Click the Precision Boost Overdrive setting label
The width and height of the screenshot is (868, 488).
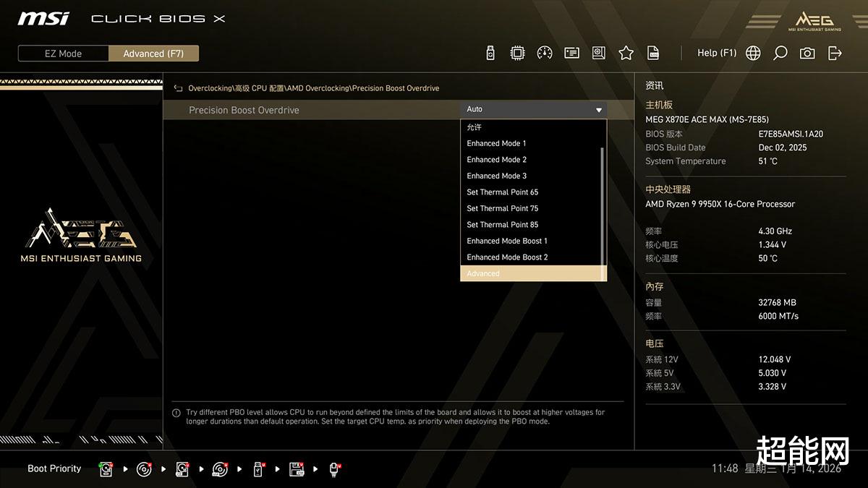point(244,110)
